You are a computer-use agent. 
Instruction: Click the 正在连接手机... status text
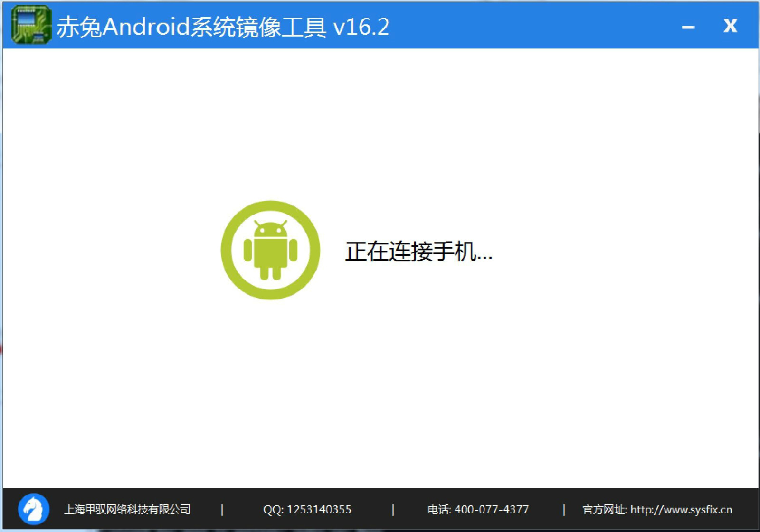[418, 251]
